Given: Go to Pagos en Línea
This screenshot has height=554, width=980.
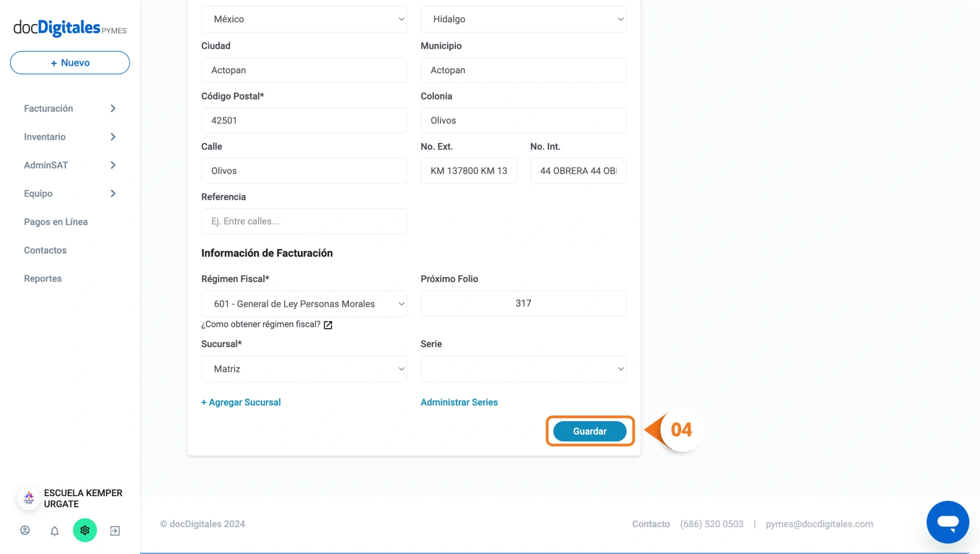Looking at the screenshot, I should point(56,222).
